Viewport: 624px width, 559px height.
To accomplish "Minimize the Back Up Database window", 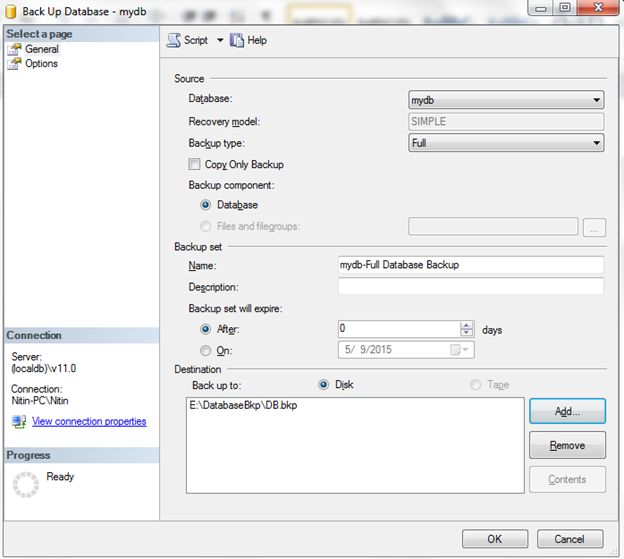I will [540, 8].
